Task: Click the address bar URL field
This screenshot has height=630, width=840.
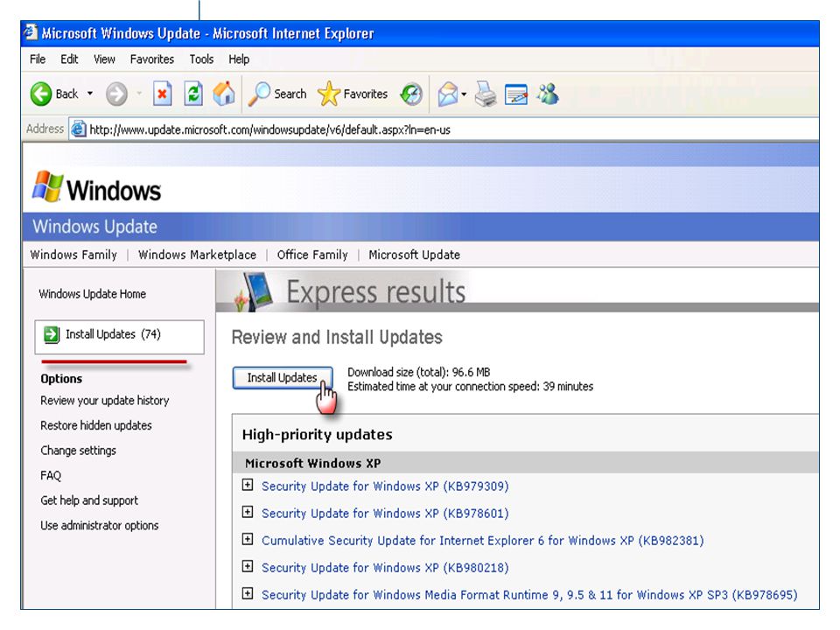Action: [444, 129]
